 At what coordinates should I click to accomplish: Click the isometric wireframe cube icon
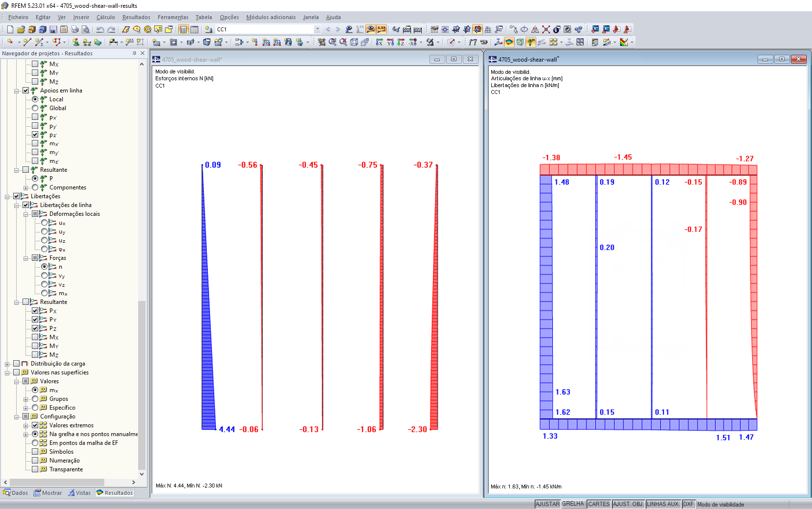point(354,42)
